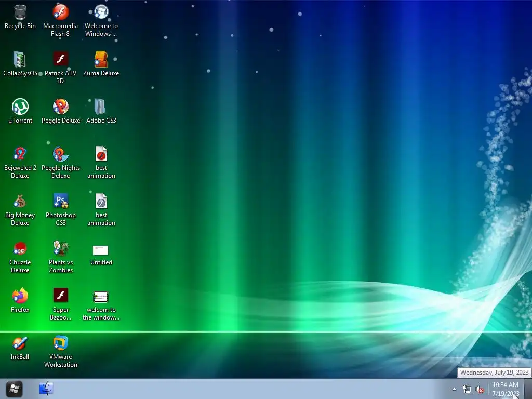The width and height of the screenshot is (532, 399).
Task: Click the Peggle Nights Deluxe shortcut
Action: click(61, 162)
